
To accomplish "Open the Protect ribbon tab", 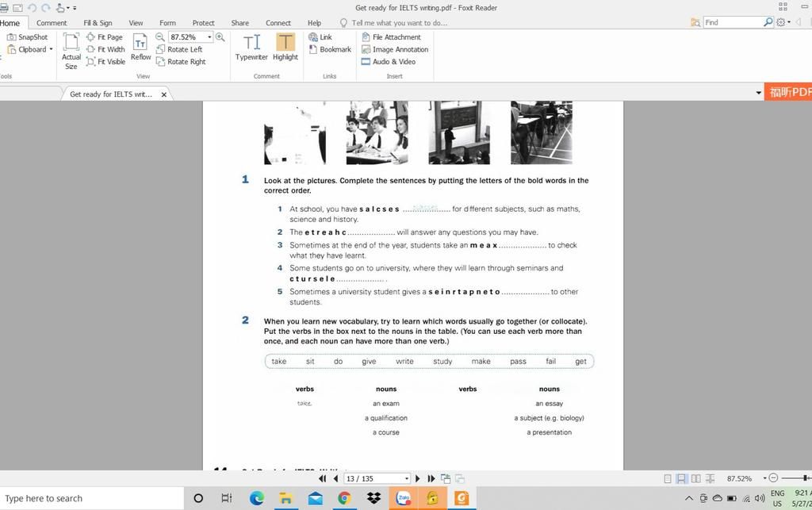I will point(203,23).
